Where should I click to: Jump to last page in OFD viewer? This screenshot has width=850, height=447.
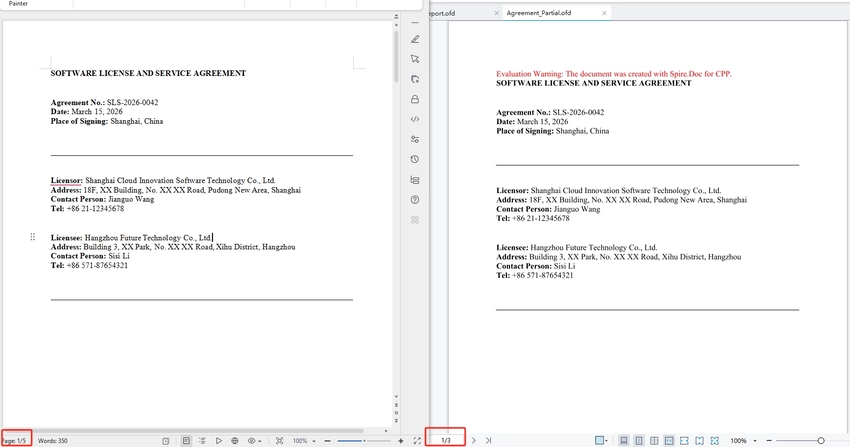[487, 440]
